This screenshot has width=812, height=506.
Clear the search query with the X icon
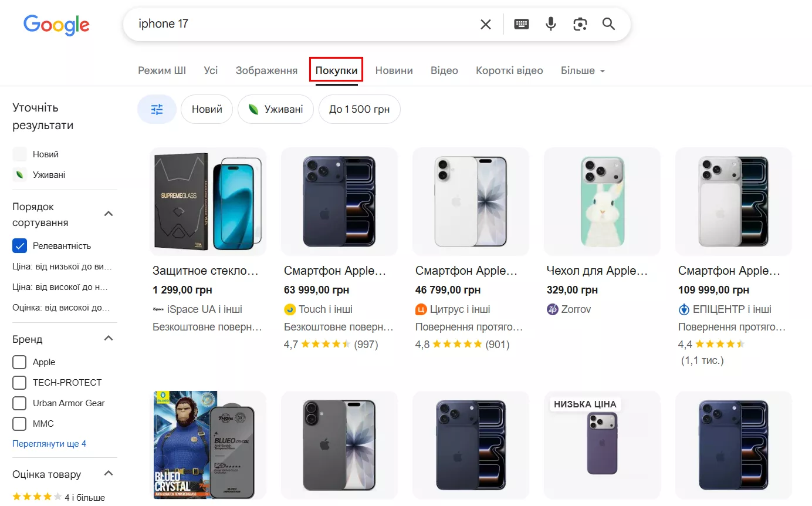point(485,24)
